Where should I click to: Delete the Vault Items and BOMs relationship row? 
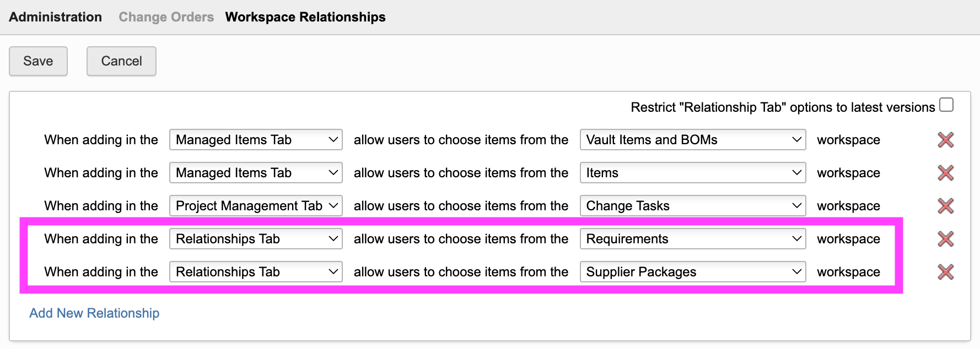(x=945, y=140)
